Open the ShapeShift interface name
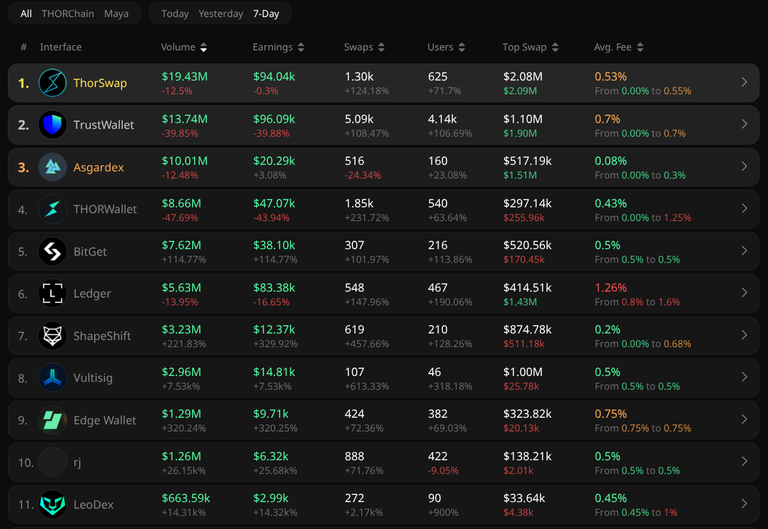 point(102,336)
